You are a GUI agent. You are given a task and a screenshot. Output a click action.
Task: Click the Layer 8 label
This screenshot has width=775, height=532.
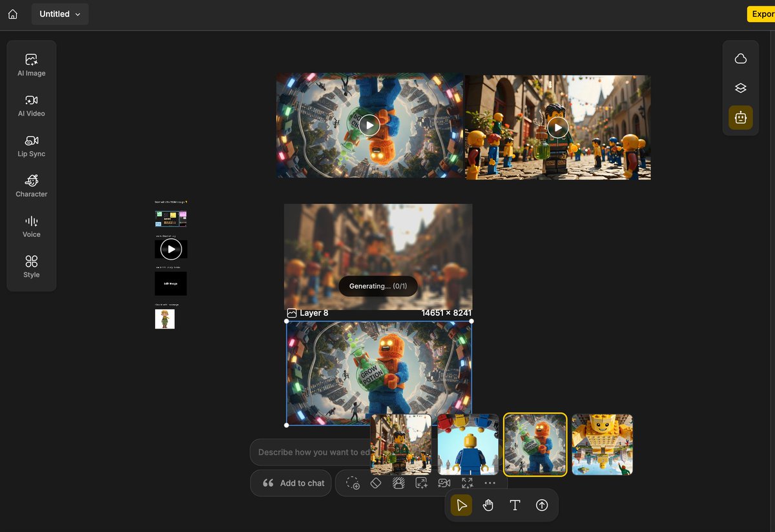pyautogui.click(x=313, y=313)
